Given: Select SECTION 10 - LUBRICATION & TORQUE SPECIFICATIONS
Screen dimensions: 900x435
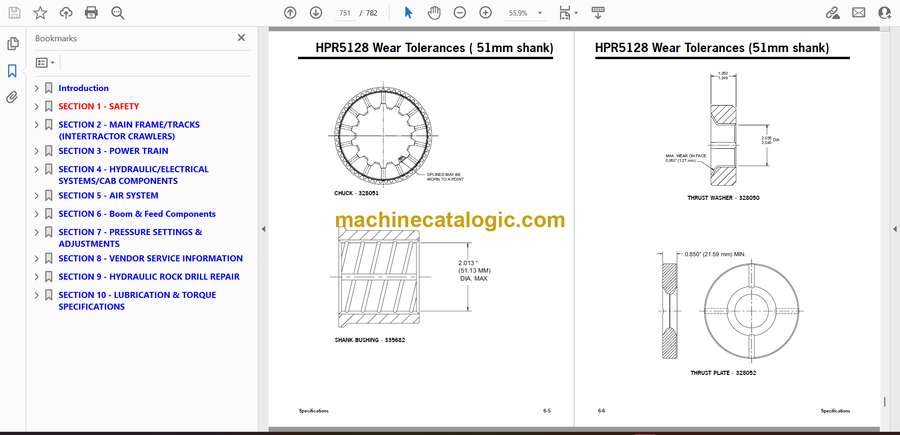Looking at the screenshot, I should coord(137,301).
